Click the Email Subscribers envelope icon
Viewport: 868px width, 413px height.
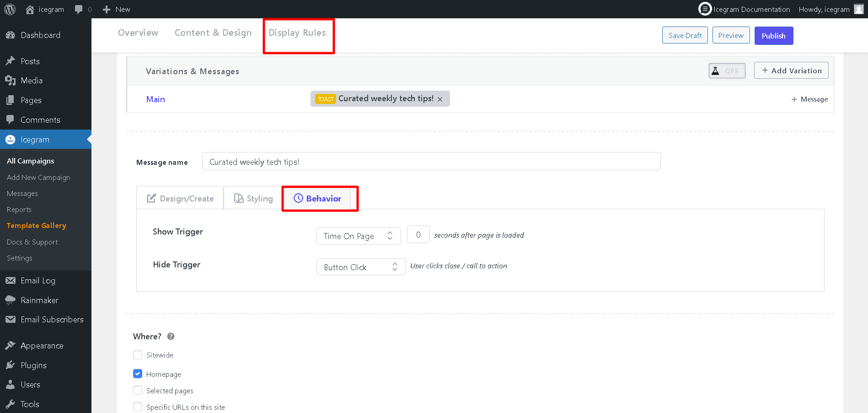(x=11, y=320)
